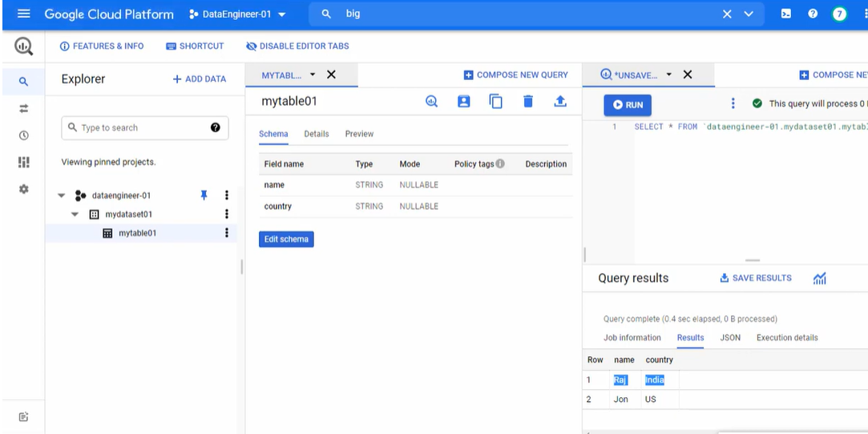Open the Job information tab
Screen dimensions: 868x434
[x=632, y=338]
